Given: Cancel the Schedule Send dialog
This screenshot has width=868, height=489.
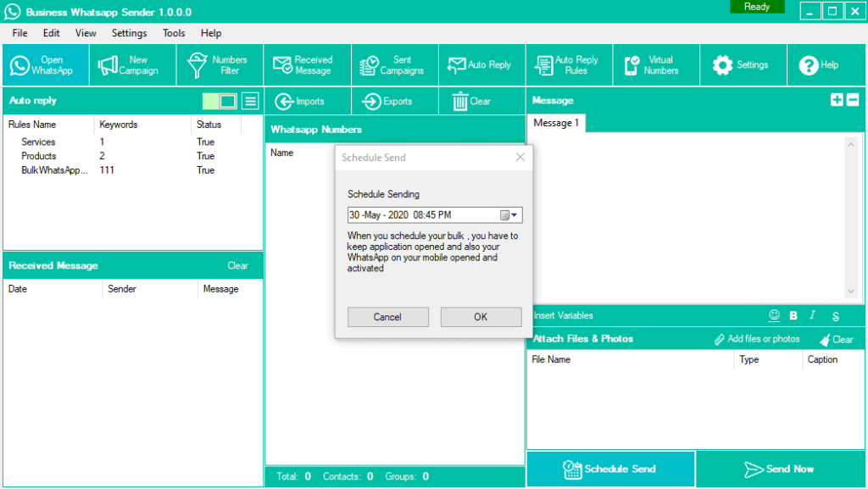Looking at the screenshot, I should [387, 317].
